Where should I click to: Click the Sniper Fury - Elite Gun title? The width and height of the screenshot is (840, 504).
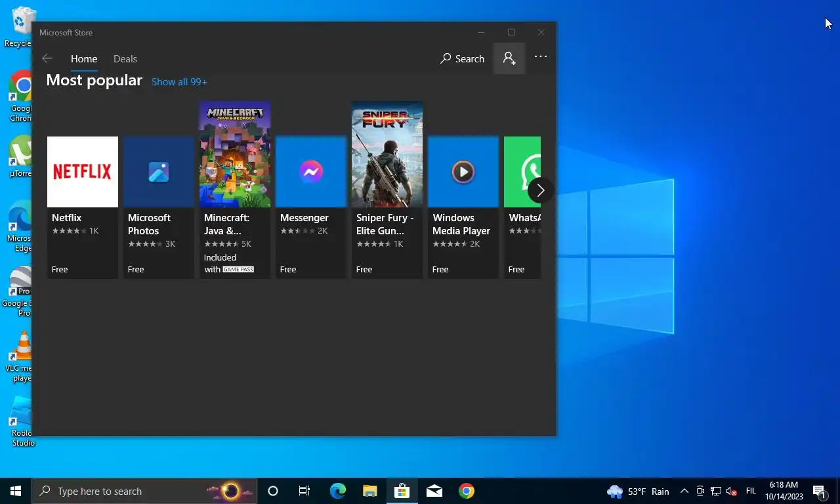385,224
